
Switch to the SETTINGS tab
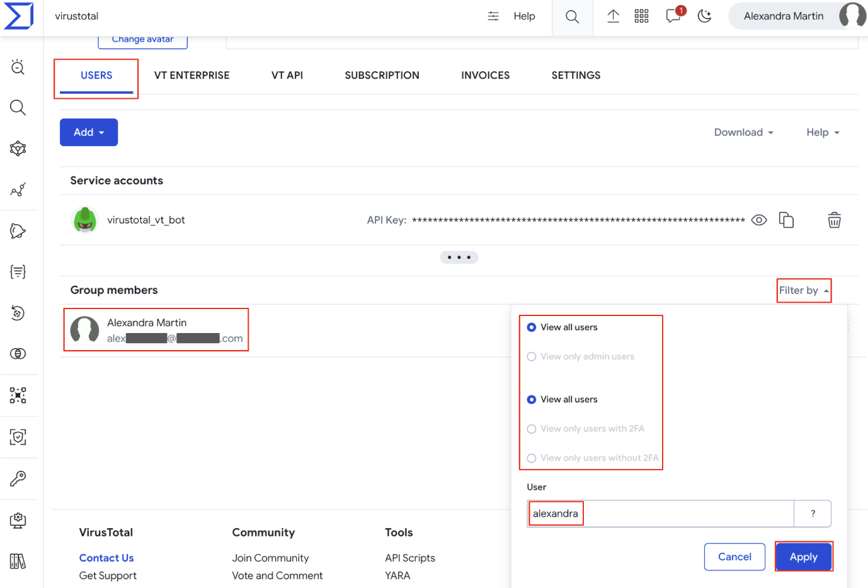click(x=576, y=76)
